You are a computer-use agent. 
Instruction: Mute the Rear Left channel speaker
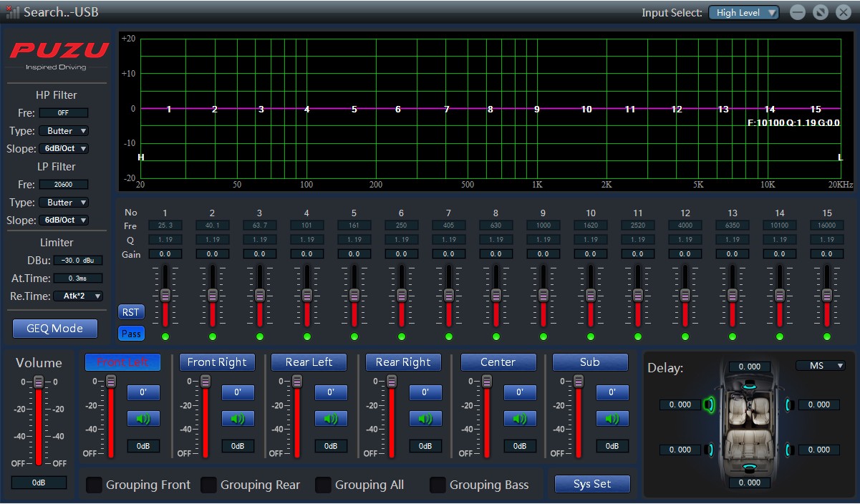(331, 419)
